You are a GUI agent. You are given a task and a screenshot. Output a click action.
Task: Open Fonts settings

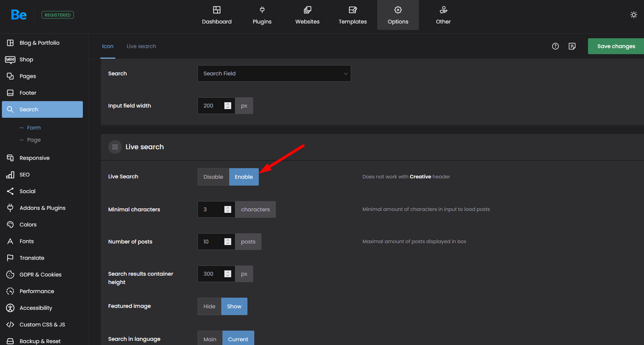pos(42,241)
